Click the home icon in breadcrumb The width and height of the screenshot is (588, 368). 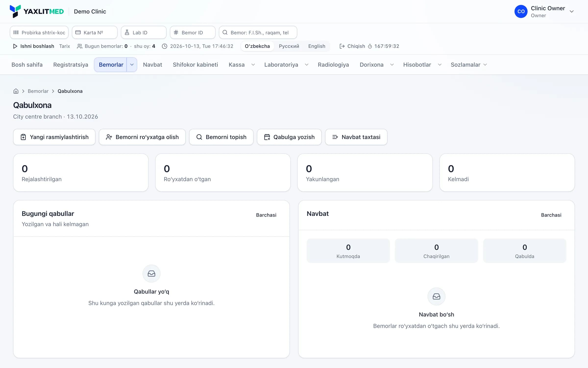(16, 91)
